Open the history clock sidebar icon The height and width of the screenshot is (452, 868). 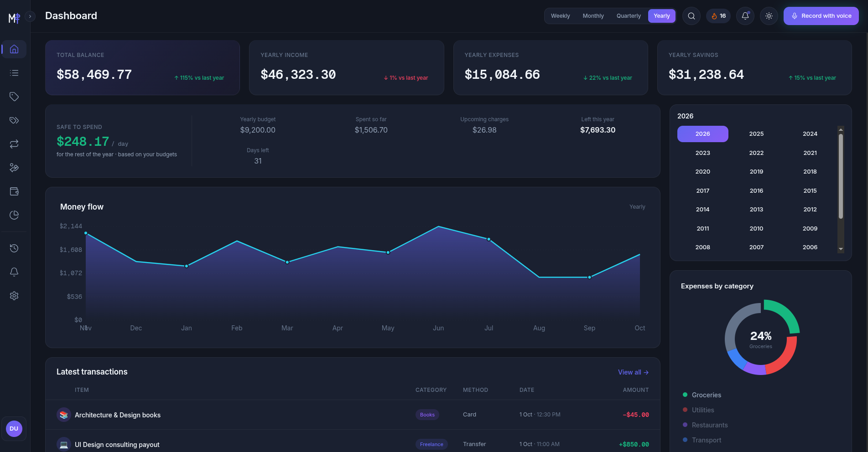14,248
